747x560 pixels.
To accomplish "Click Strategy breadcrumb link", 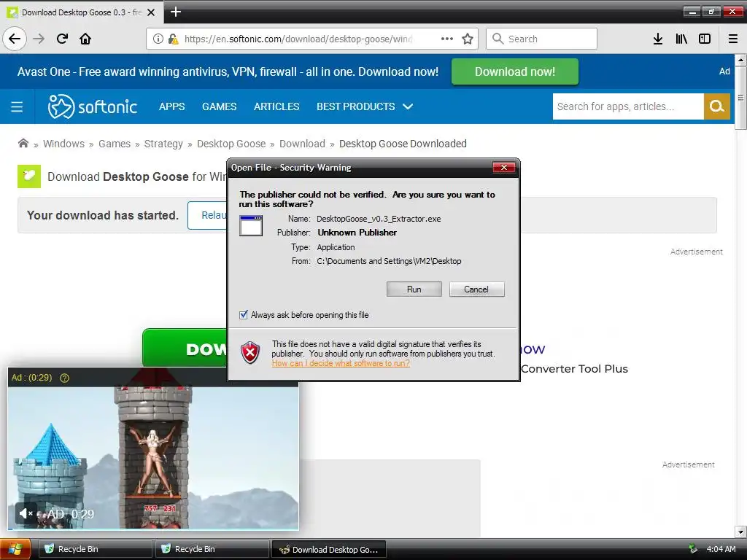I will tap(163, 144).
